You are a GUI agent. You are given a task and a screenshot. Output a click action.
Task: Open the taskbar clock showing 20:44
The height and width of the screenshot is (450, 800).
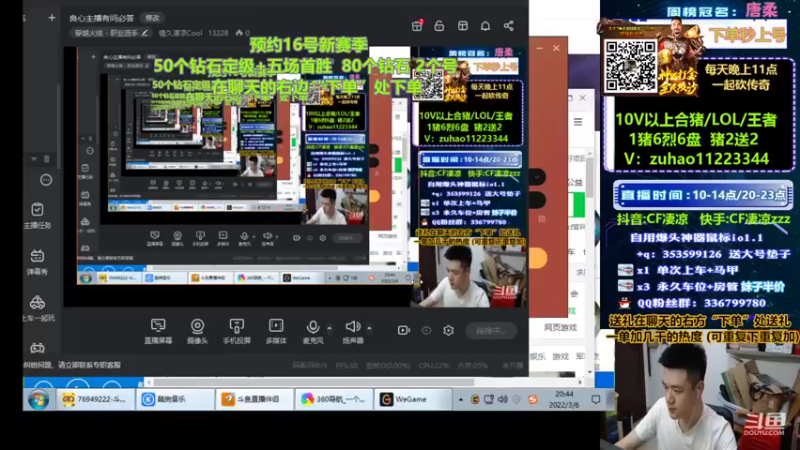[564, 399]
